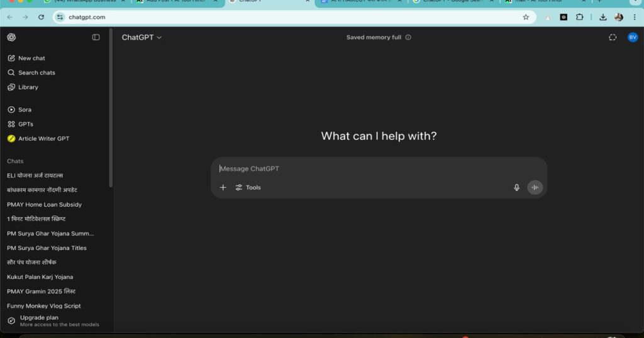644x338 pixels.
Task: Click the site info icon in address bar
Action: pos(60,17)
